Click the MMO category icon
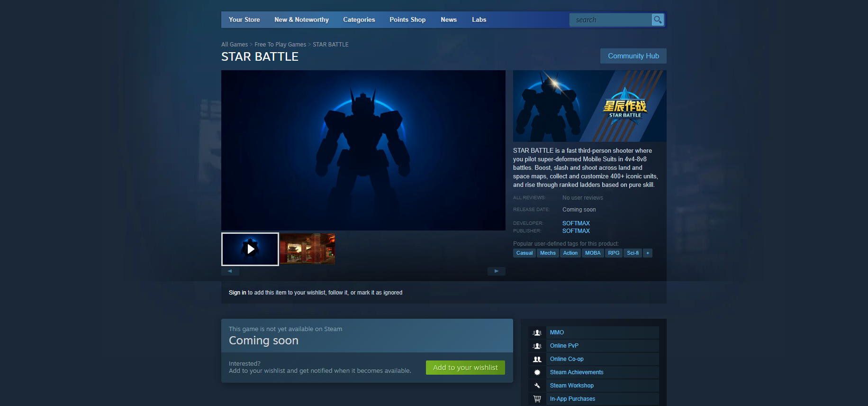The height and width of the screenshot is (406, 868). pos(537,332)
